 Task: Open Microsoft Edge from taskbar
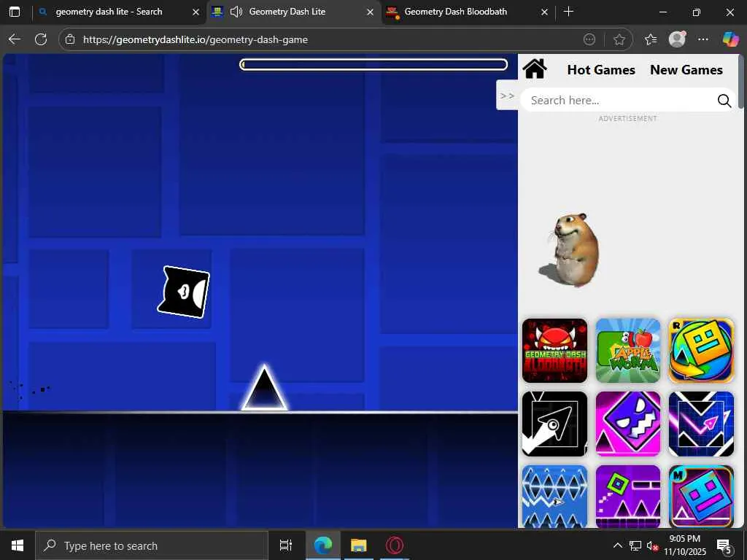click(322, 545)
